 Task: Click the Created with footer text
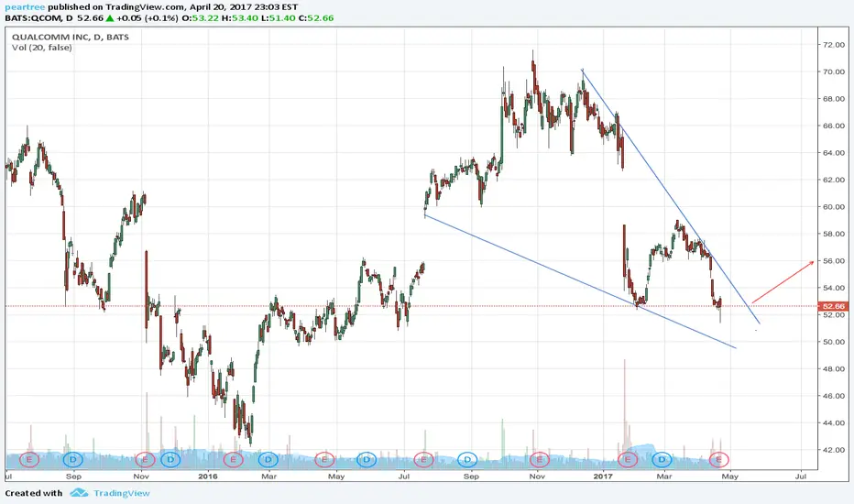pyautogui.click(x=34, y=493)
